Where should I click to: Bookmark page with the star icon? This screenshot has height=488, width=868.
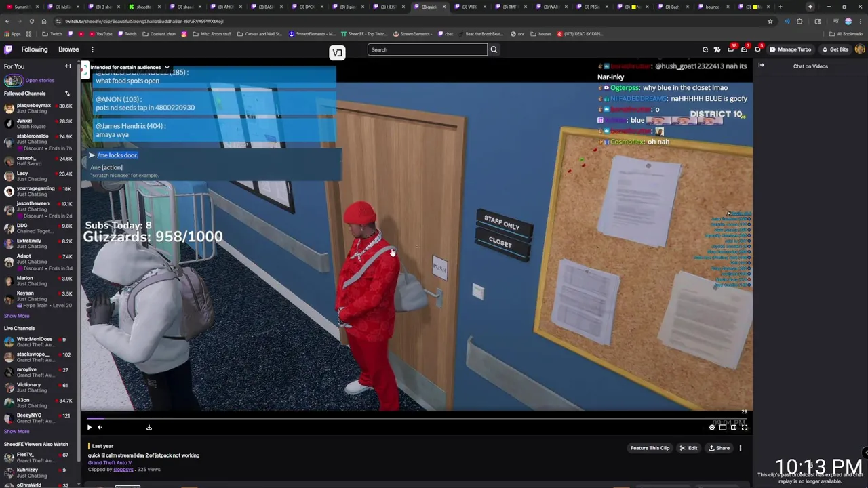pos(770,21)
